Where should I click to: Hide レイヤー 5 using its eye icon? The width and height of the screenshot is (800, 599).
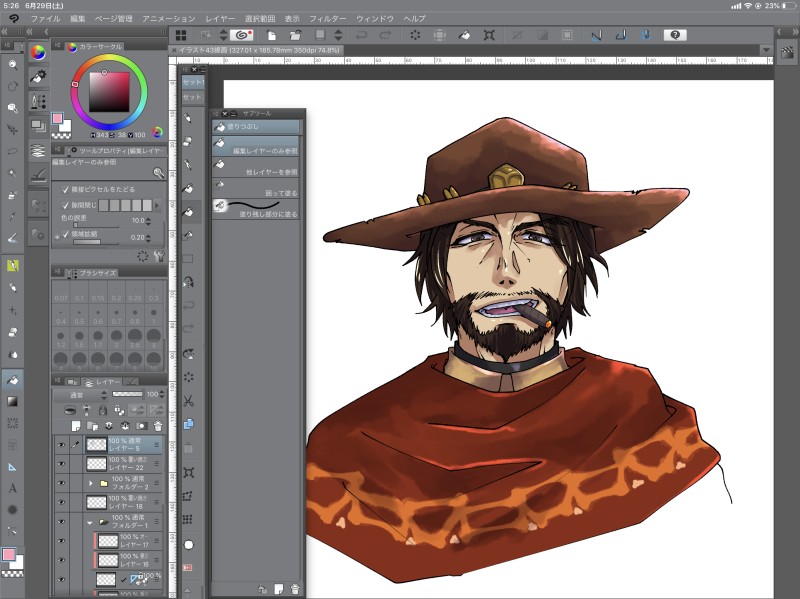pyautogui.click(x=61, y=444)
